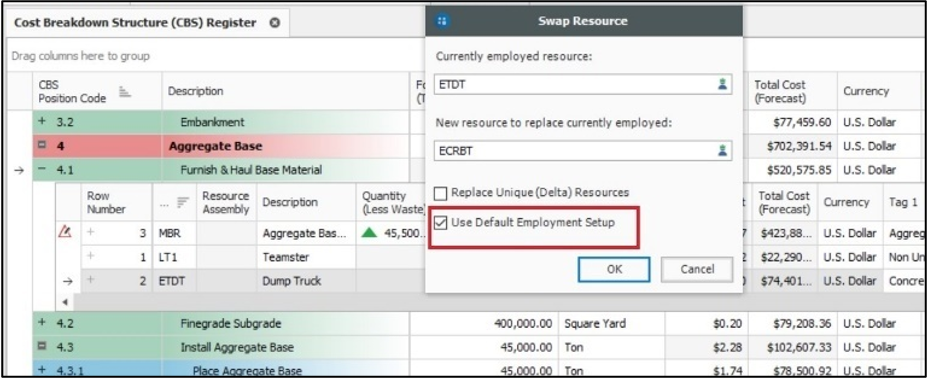
Task: Click sort icon beside CBS Position Code header
Action: click(124, 92)
